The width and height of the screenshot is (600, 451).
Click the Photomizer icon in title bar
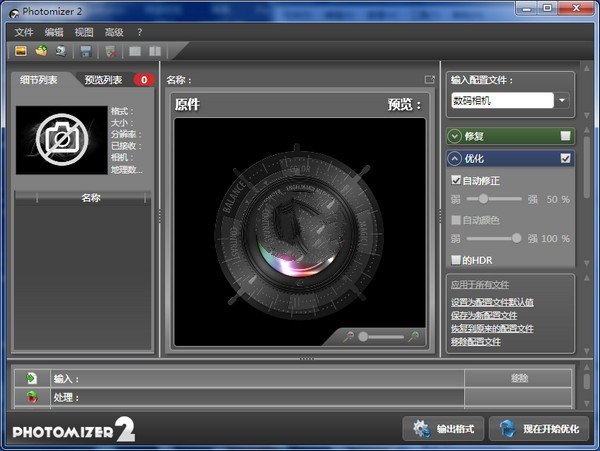pos(14,12)
